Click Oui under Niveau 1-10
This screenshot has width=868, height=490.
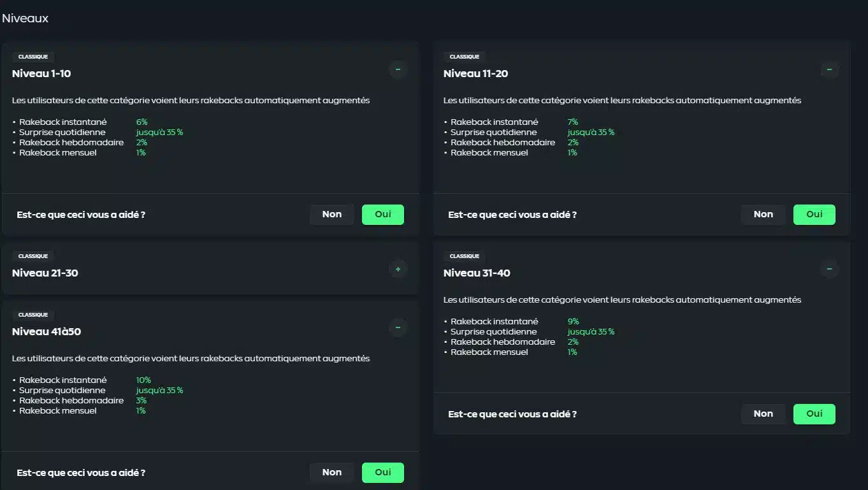[383, 215]
